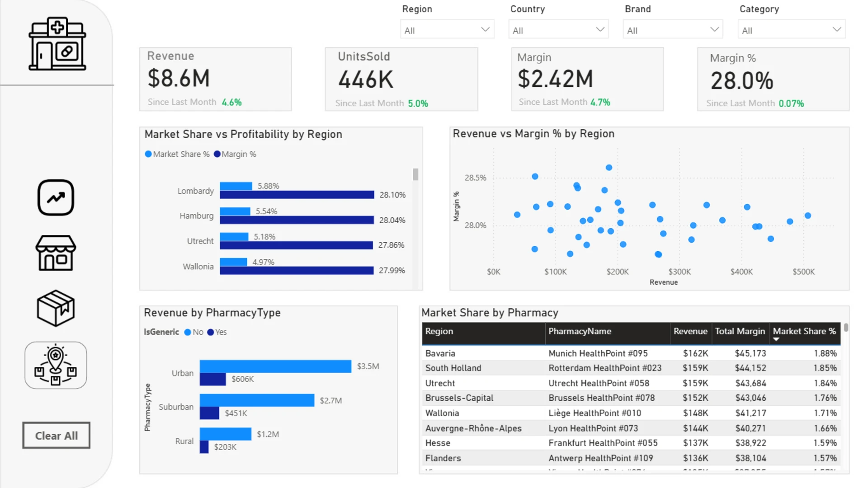Sort table by PharmacyName column header
The height and width of the screenshot is (488, 868).
click(580, 331)
